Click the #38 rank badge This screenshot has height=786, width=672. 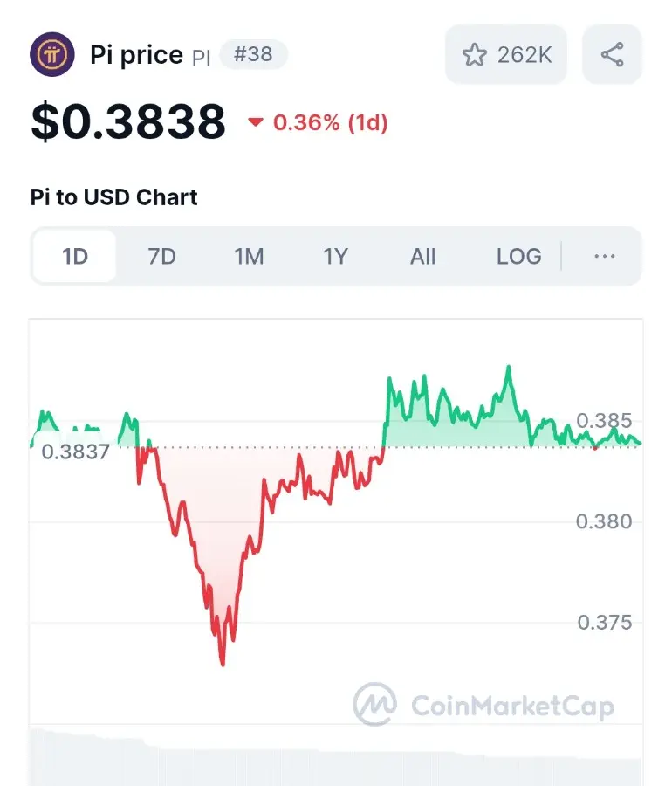[x=253, y=54]
